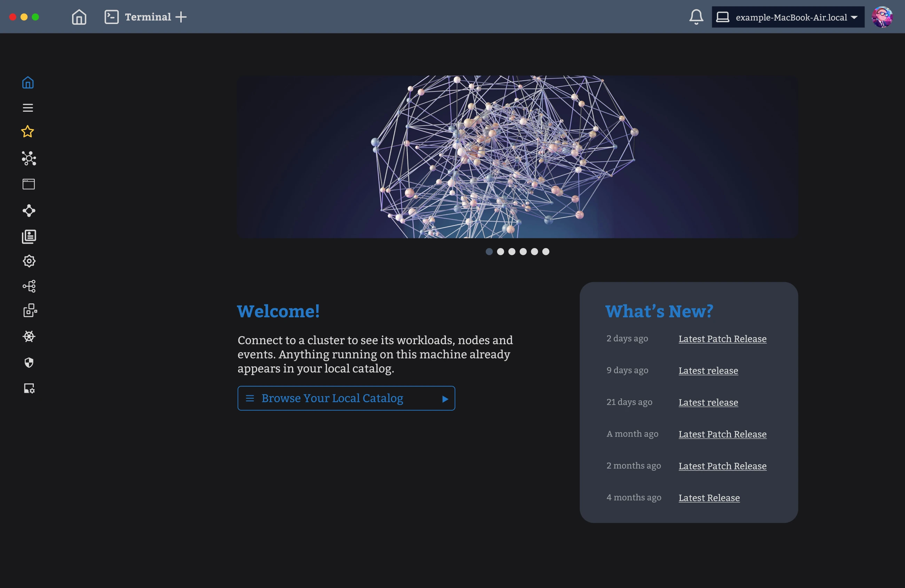Click the What's New? heading
This screenshot has width=905, height=588.
click(x=659, y=311)
